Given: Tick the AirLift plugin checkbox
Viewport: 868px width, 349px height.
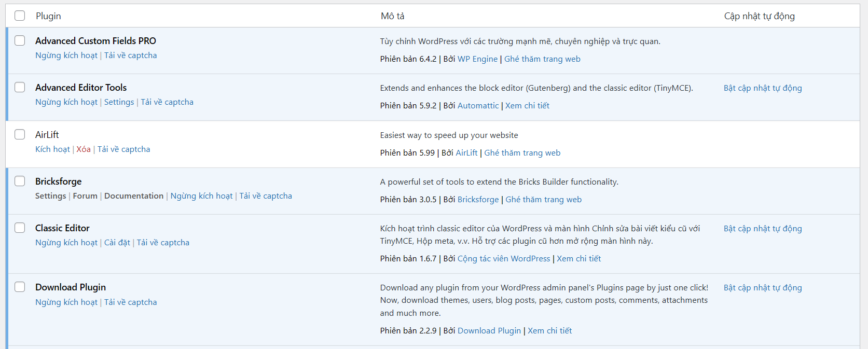Looking at the screenshot, I should pos(20,134).
